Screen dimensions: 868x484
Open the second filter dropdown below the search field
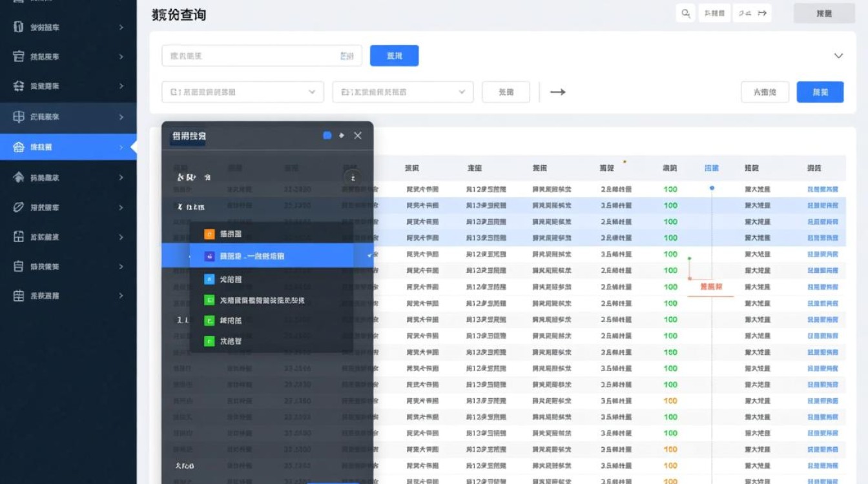coord(403,92)
